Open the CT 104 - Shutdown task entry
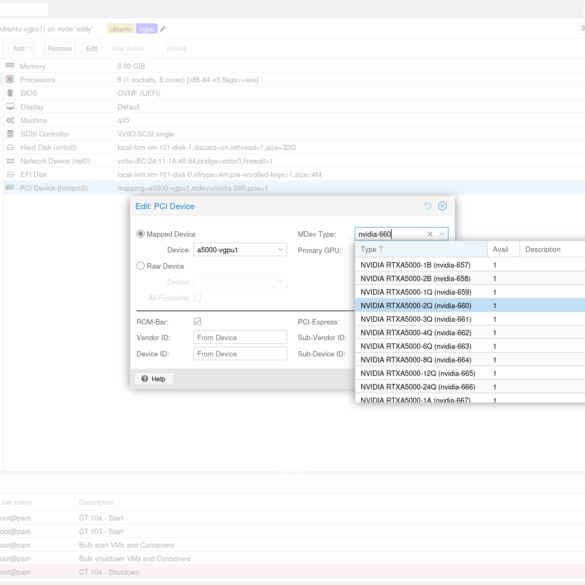This screenshot has width=585, height=585. [292, 572]
